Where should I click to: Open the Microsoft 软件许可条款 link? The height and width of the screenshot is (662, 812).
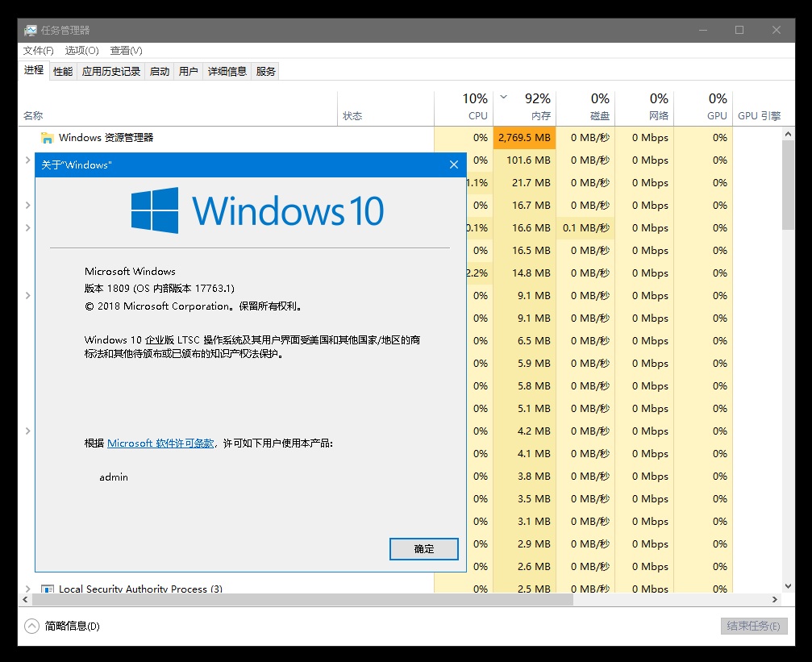tap(160, 443)
